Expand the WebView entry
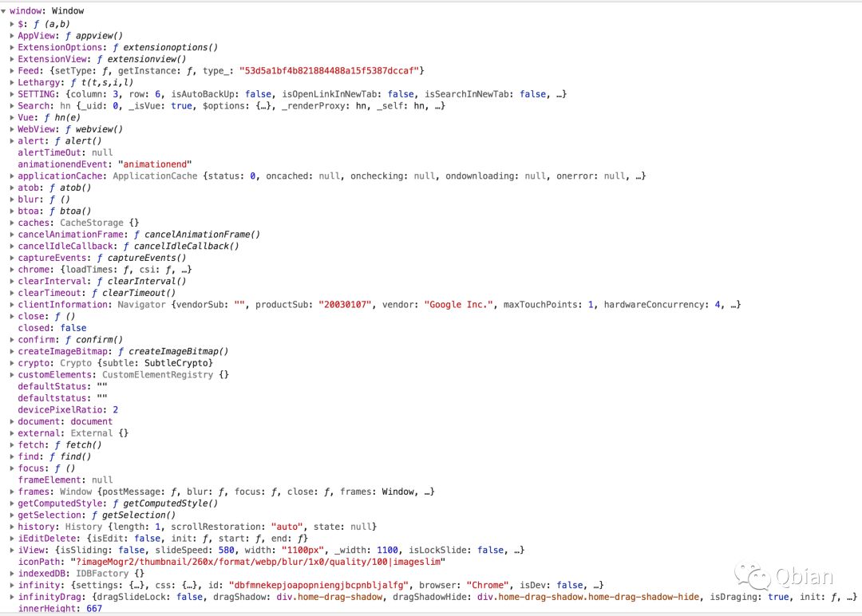The image size is (862, 616). point(11,129)
